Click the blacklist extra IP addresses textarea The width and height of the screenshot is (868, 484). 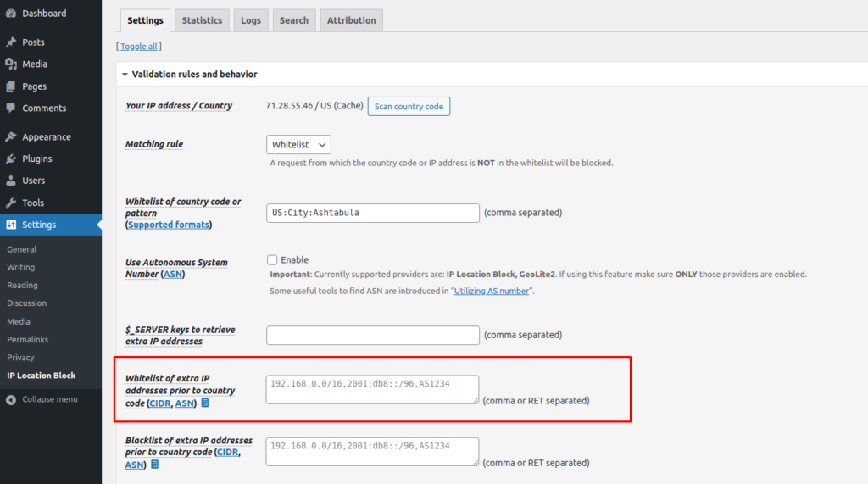(373, 451)
